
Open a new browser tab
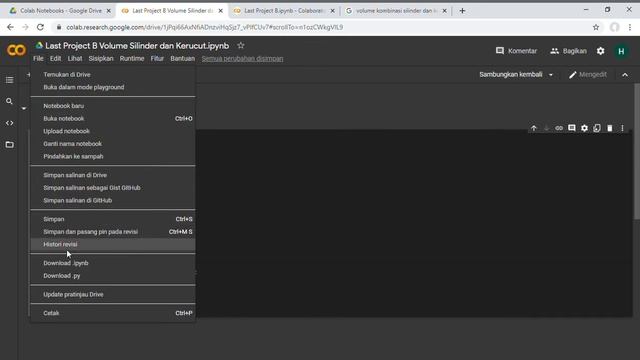[x=462, y=11]
